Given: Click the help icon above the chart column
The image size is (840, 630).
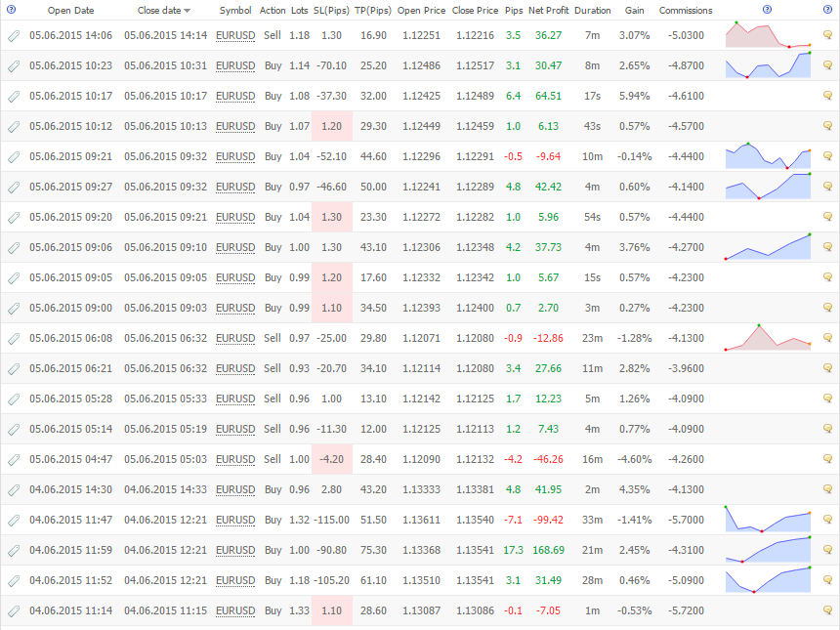Looking at the screenshot, I should 767,10.
